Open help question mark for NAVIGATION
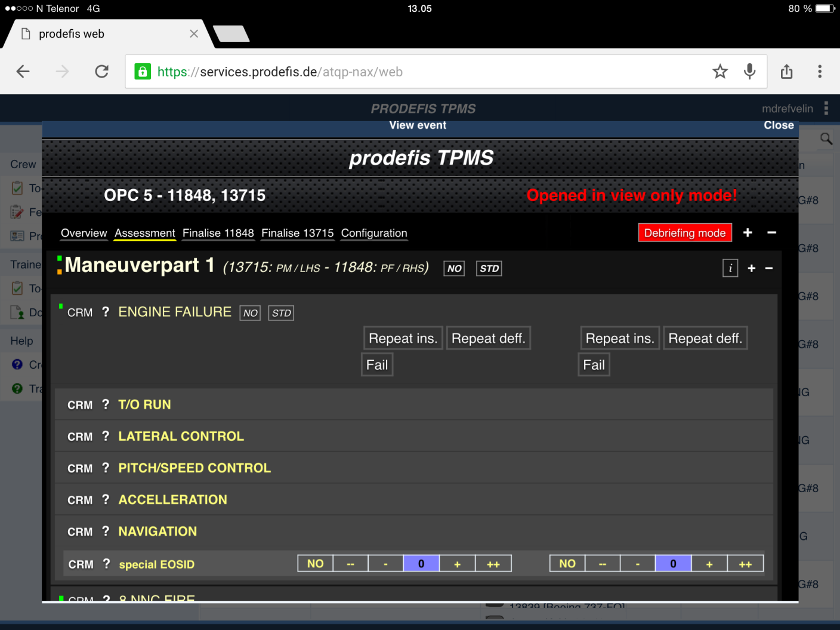This screenshot has height=630, width=840. tap(106, 531)
